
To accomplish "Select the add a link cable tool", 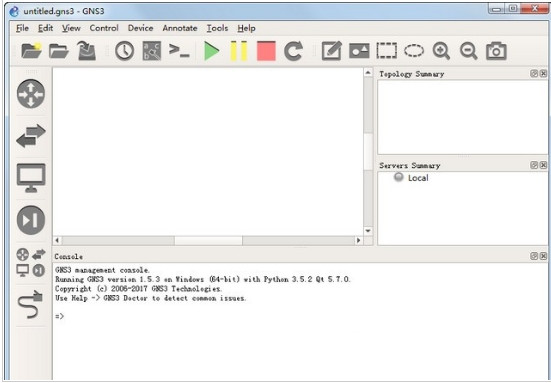I will [30, 304].
